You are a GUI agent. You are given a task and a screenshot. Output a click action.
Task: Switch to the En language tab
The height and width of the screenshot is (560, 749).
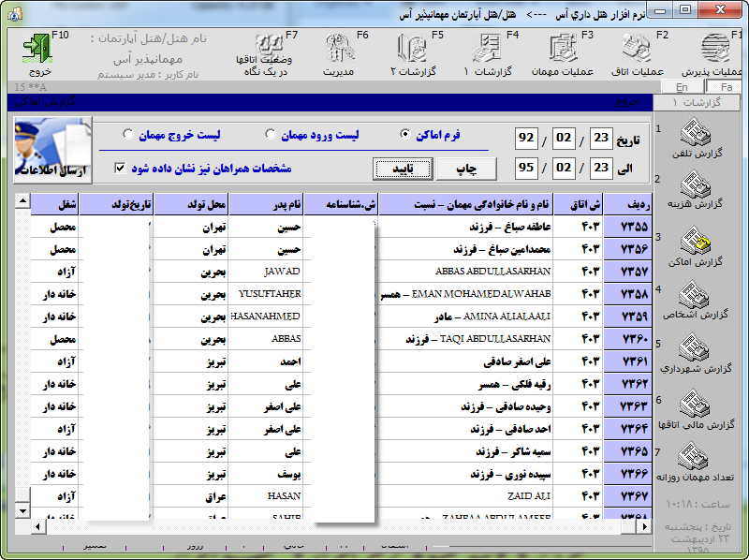pos(682,87)
